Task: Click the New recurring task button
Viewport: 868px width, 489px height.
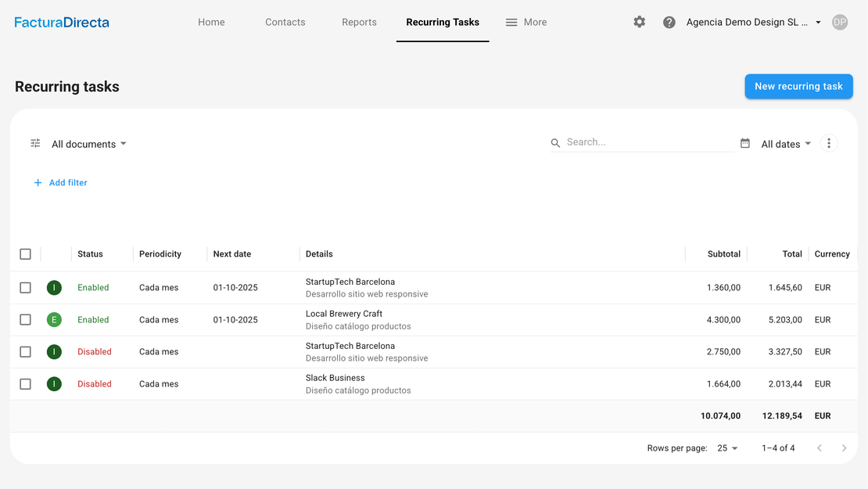Action: click(798, 86)
